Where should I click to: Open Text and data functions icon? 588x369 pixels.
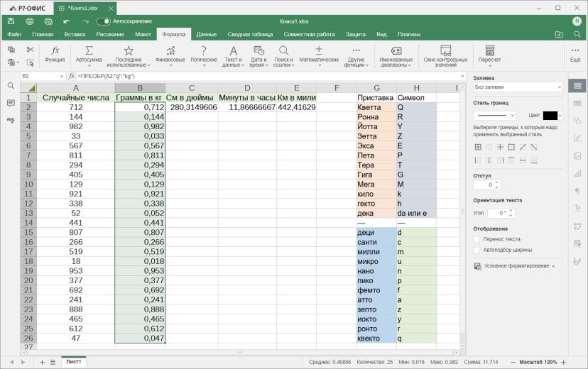(233, 50)
